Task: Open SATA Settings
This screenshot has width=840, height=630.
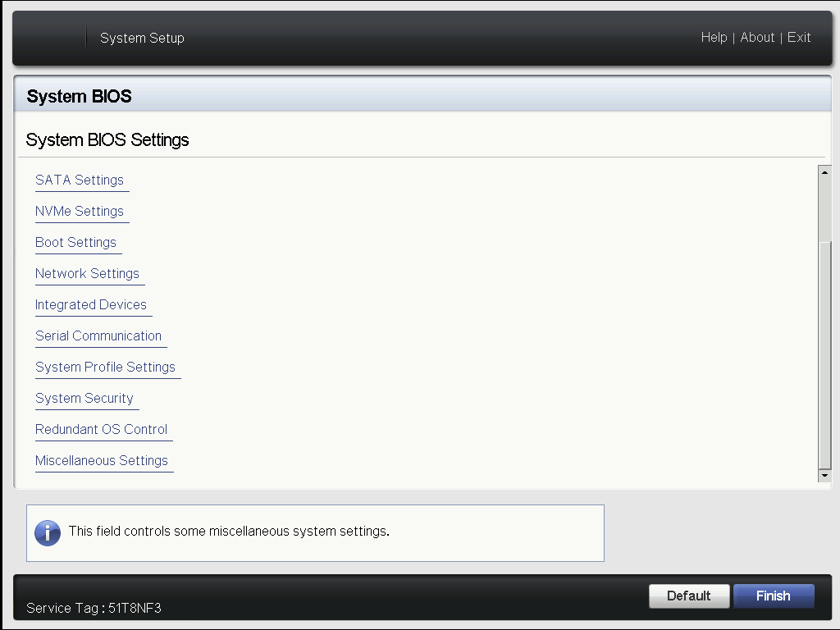Action: click(x=80, y=180)
